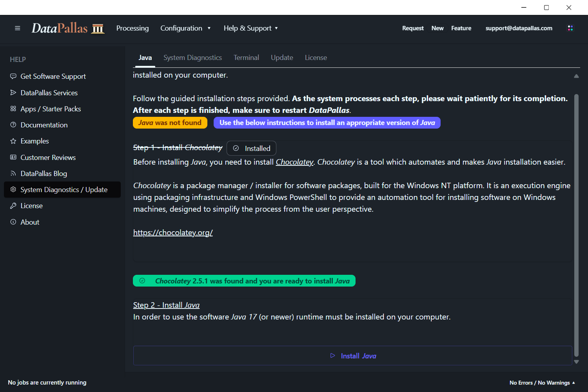Open Apps / Starter Packs
The width and height of the screenshot is (588, 392).
tap(62, 109)
